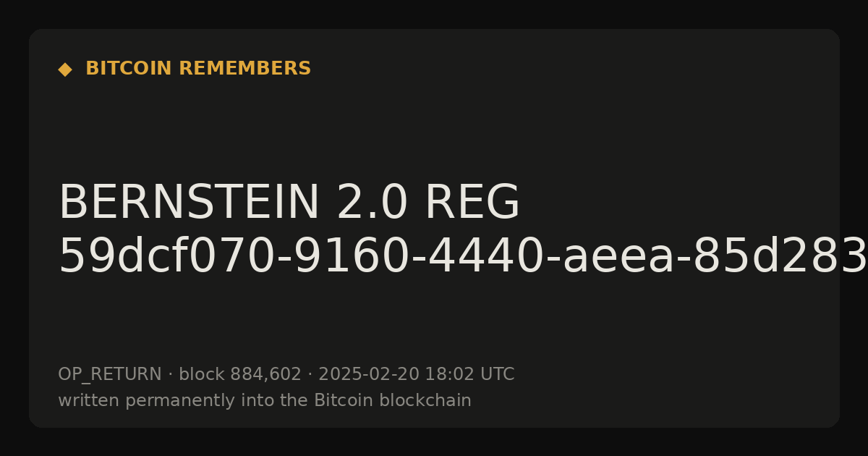Click the 18:02 UTC timestamp
The height and width of the screenshot is (456, 868).
click(469, 375)
